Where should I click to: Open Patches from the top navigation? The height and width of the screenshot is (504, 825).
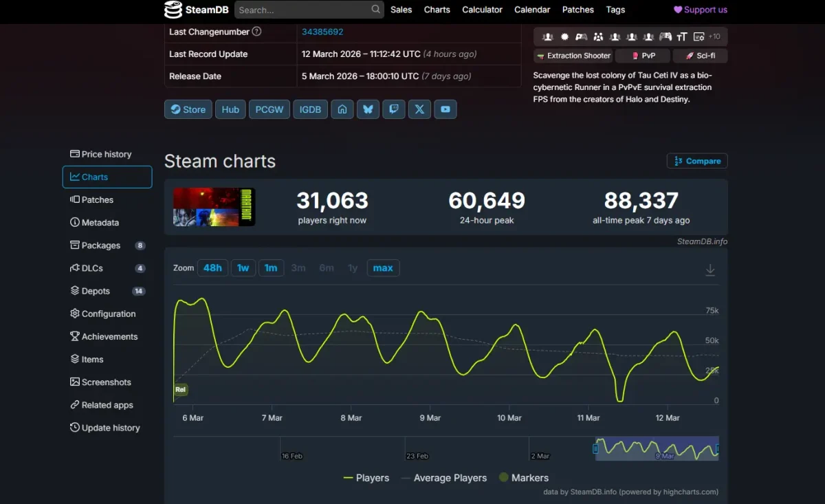tap(577, 10)
